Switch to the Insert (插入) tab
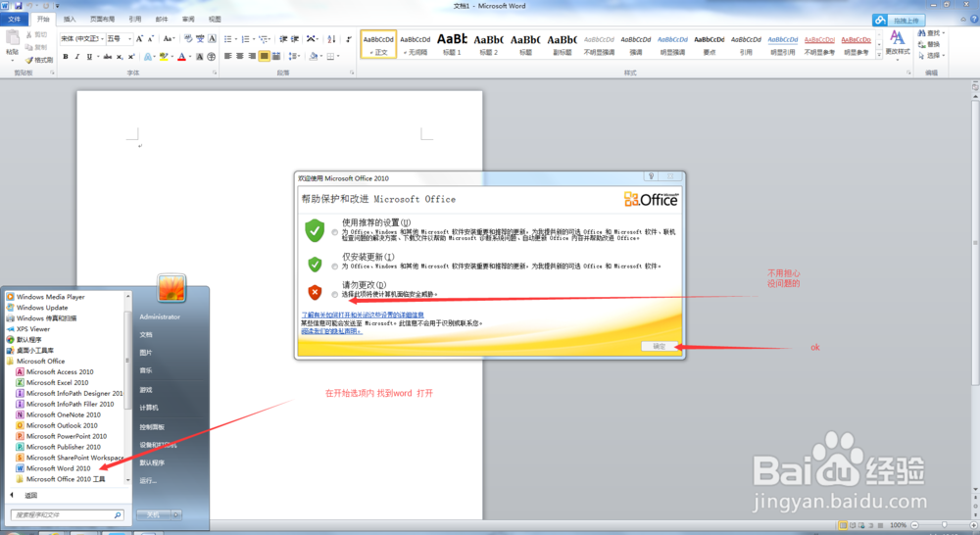This screenshot has height=535, width=980. coord(70,20)
